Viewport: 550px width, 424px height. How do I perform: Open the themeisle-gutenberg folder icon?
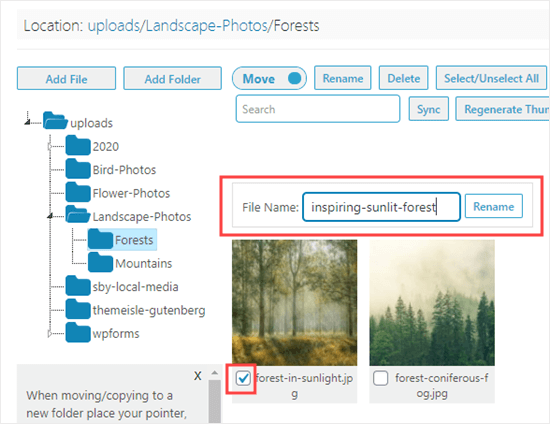[x=78, y=310]
